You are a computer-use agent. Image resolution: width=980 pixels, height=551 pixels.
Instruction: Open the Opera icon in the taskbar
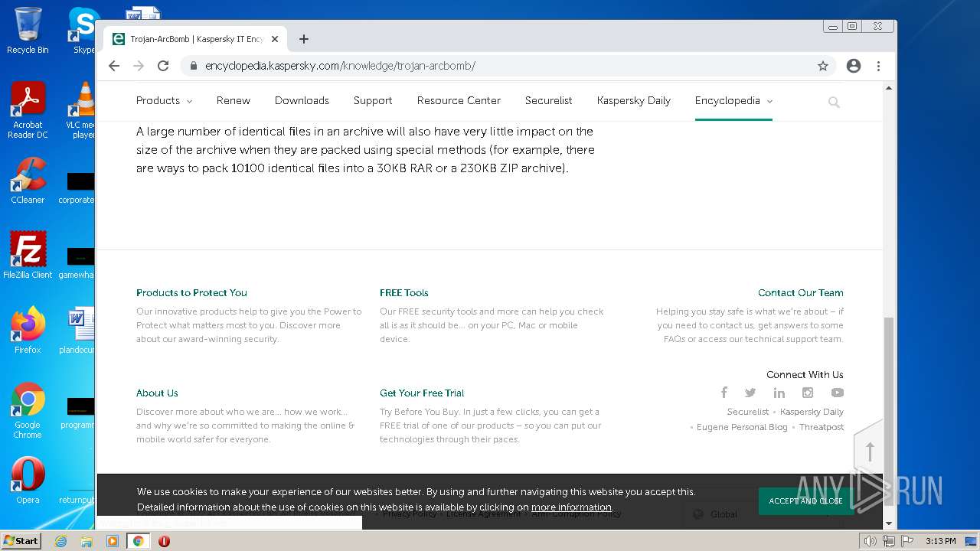164,541
